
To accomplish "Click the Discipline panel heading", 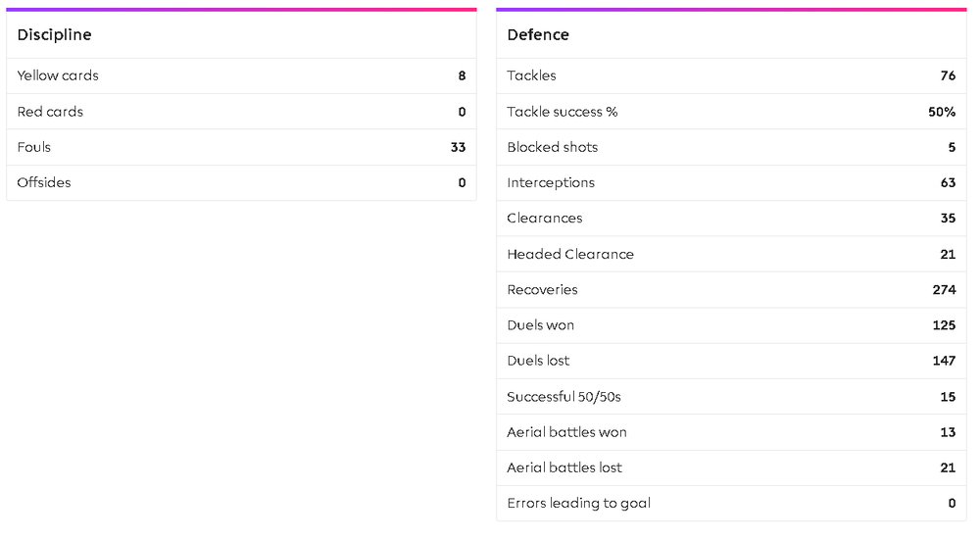I will [x=54, y=35].
